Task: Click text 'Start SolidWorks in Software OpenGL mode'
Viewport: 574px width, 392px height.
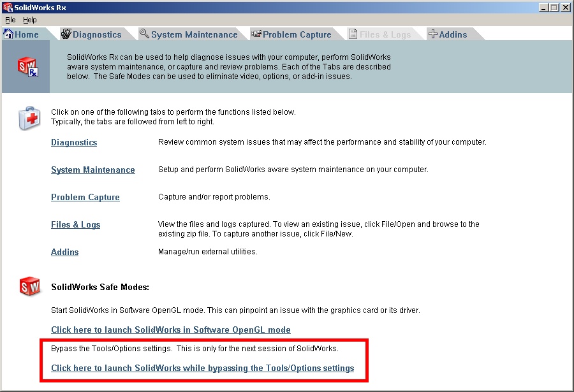Action: point(128,310)
